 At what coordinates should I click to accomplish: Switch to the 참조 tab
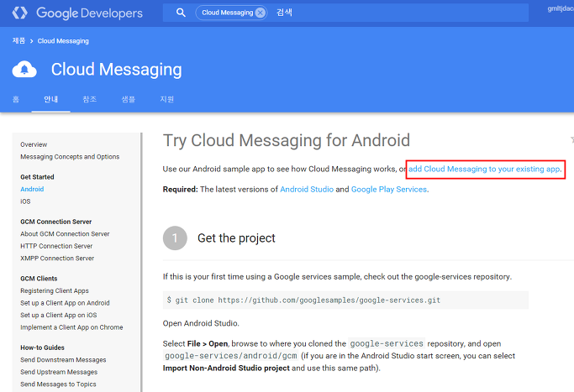pyautogui.click(x=90, y=99)
